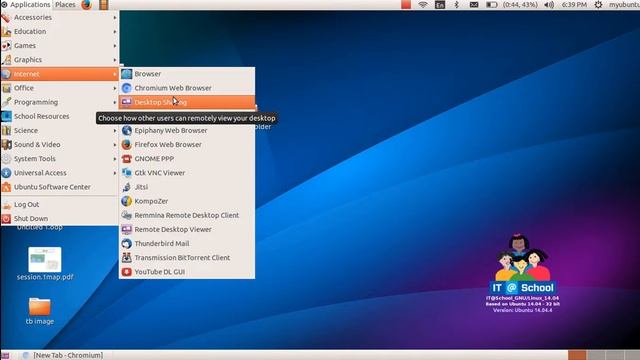Launch Firefox from the top panel icon

click(x=87, y=5)
